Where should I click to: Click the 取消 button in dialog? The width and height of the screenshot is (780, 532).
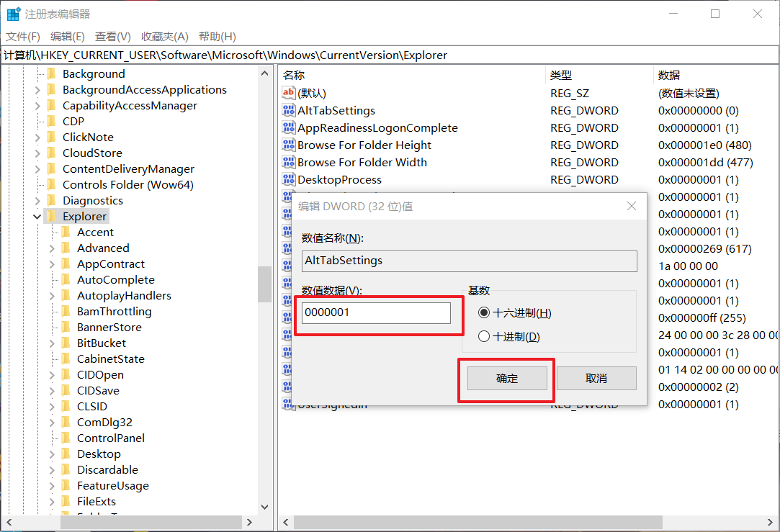pos(596,378)
